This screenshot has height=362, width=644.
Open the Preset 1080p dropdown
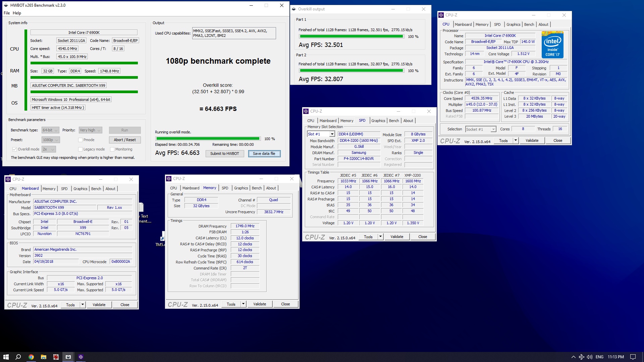[51, 140]
